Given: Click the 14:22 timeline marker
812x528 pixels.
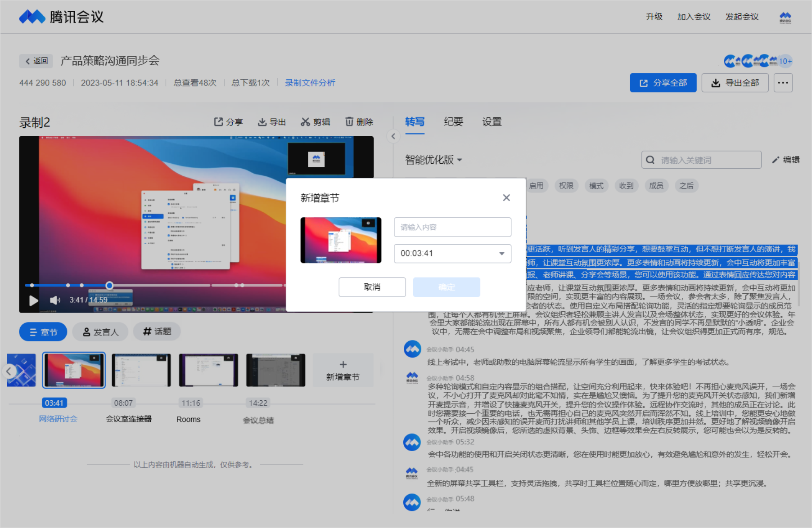Looking at the screenshot, I should click(258, 403).
